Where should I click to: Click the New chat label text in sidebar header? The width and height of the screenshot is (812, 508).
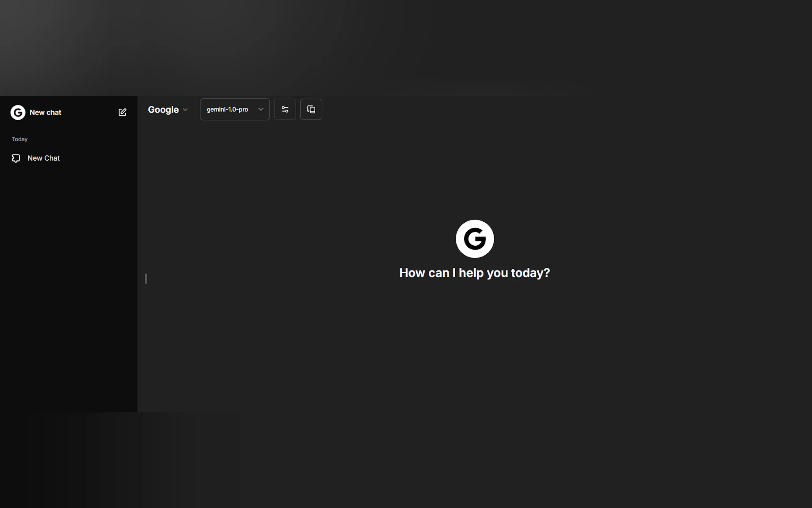click(45, 113)
